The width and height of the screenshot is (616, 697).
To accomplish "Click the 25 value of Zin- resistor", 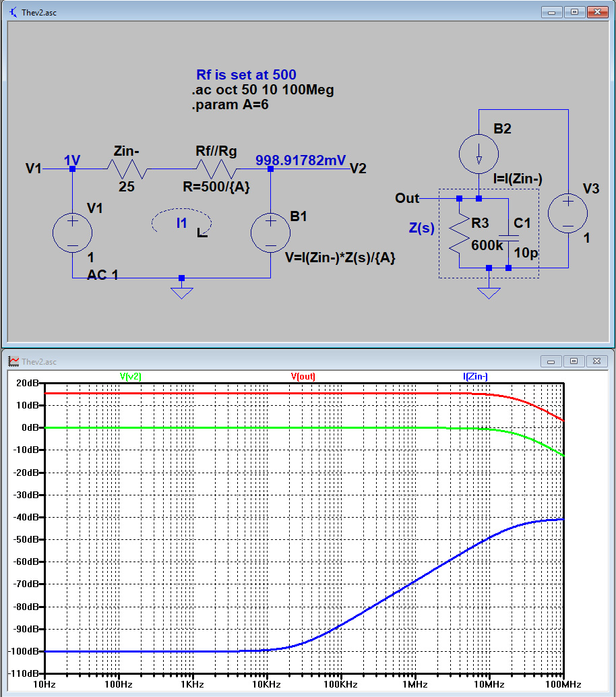I will coord(127,187).
